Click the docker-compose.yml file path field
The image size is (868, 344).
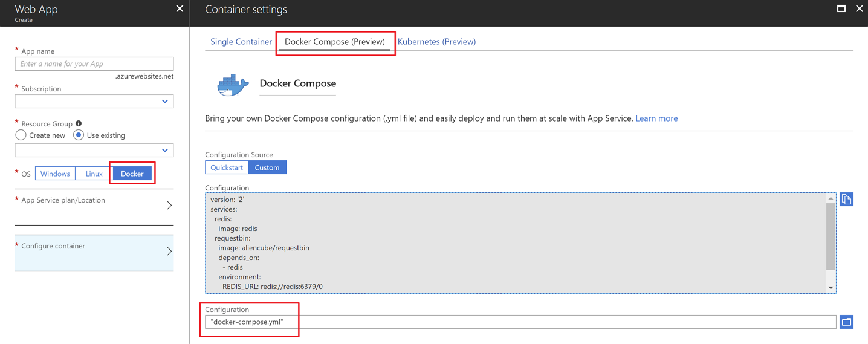coord(520,322)
